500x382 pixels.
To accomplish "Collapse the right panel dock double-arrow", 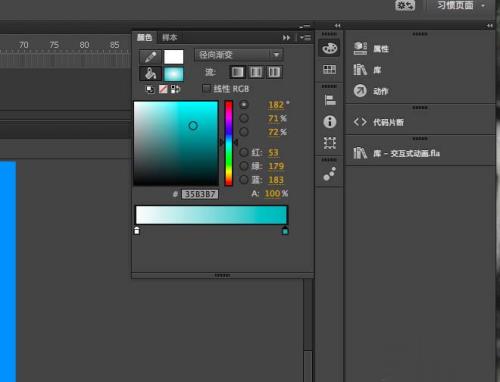I will pyautogui.click(x=489, y=26).
